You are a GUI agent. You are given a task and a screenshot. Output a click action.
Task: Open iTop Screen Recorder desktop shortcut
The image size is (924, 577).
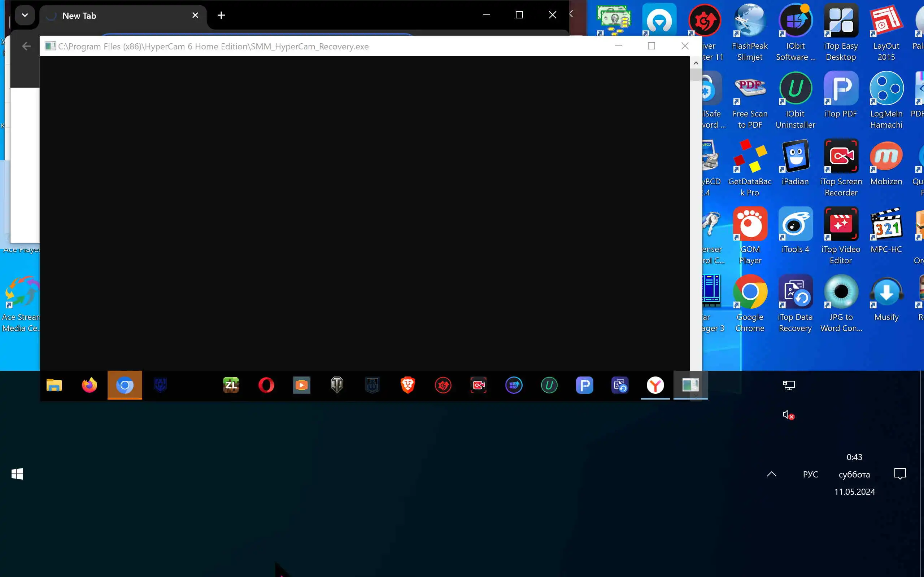coord(841,157)
